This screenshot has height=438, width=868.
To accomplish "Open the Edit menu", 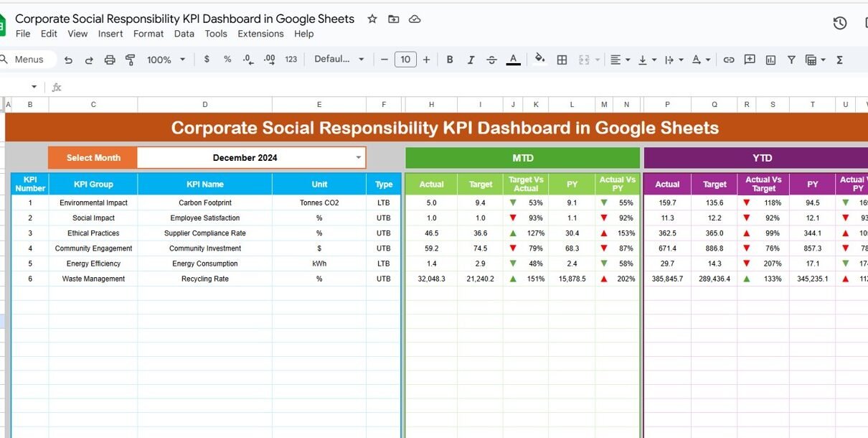I will click(x=49, y=34).
